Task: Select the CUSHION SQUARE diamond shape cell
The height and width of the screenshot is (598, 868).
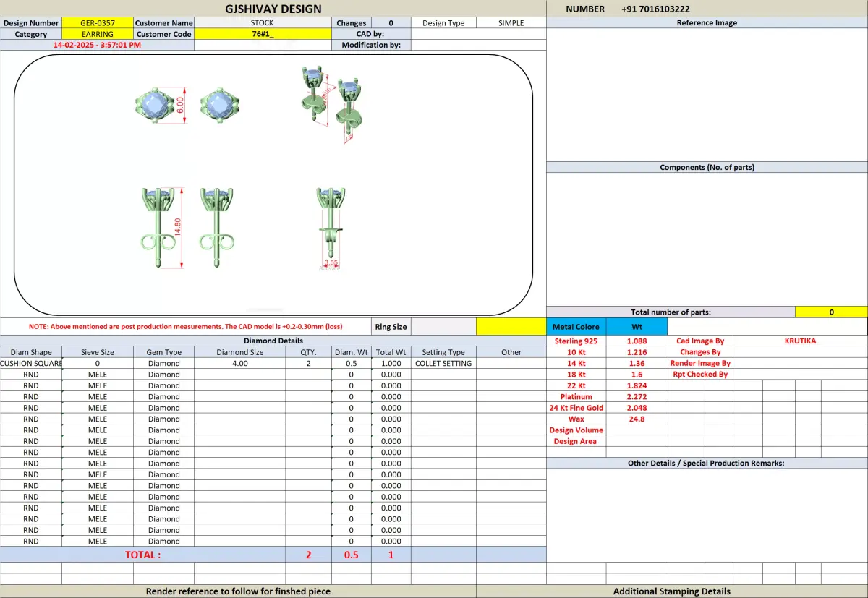Action: [x=31, y=364]
